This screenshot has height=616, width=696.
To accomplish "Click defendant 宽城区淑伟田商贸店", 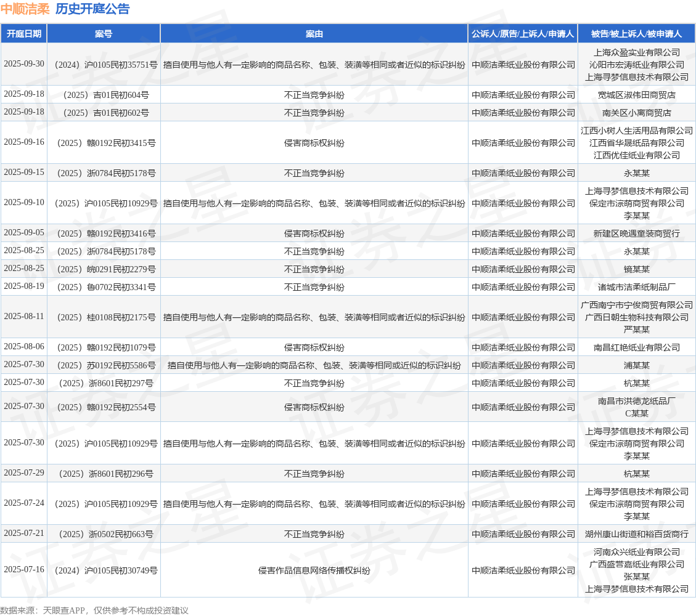I will click(637, 95).
